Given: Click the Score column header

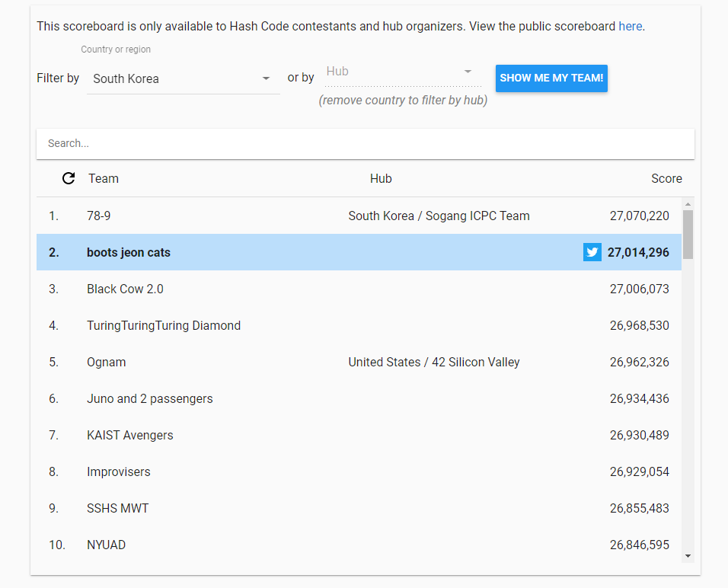Looking at the screenshot, I should tap(666, 178).
